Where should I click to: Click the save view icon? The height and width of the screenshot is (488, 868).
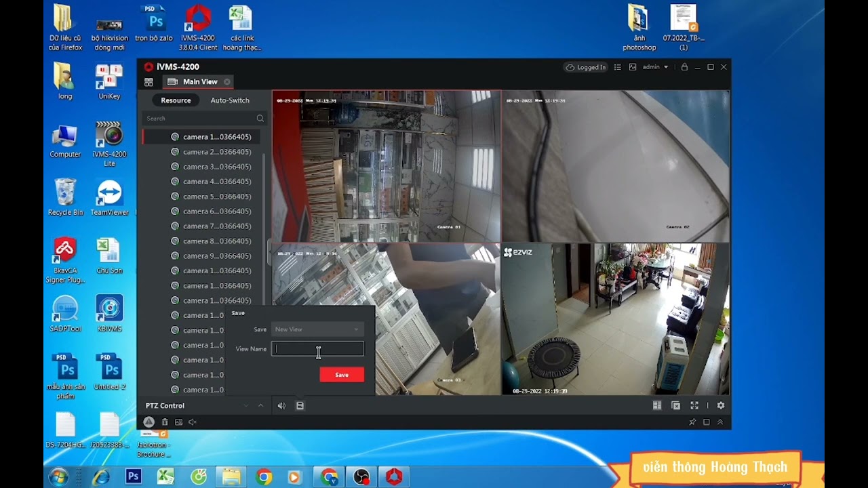[300, 406]
